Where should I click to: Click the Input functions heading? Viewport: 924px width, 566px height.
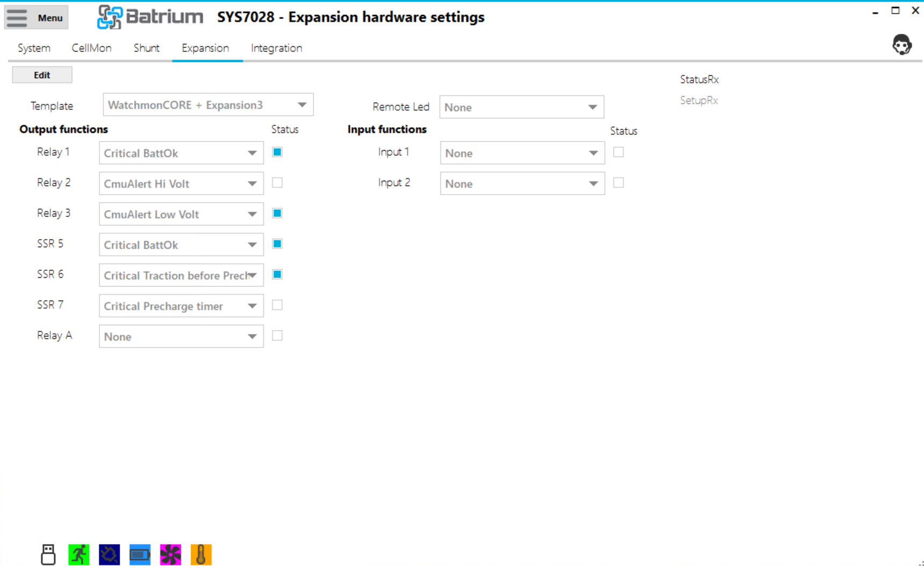coord(387,129)
